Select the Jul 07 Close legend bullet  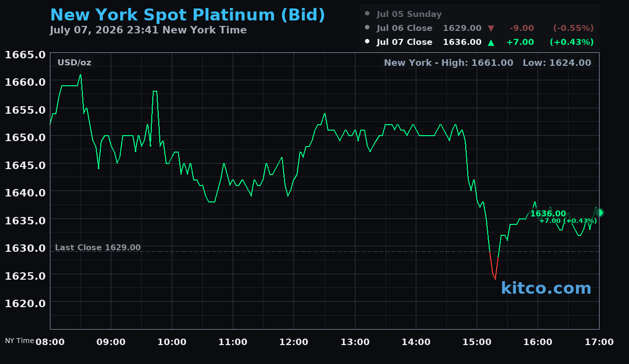pos(367,42)
